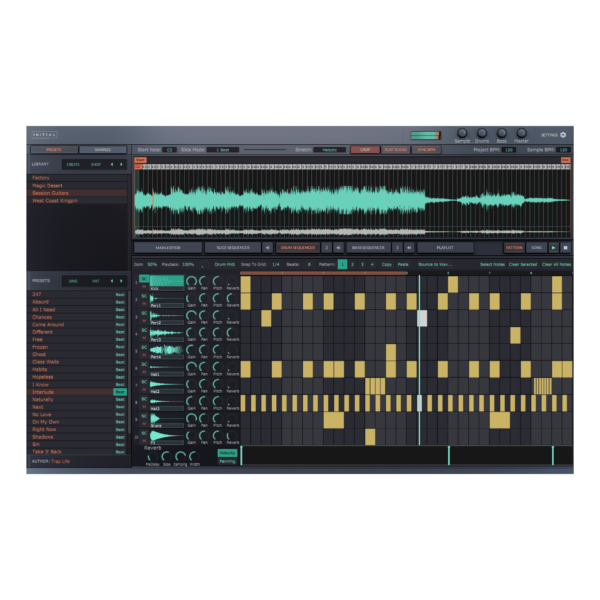Mute the Kick drum track

click(x=144, y=286)
